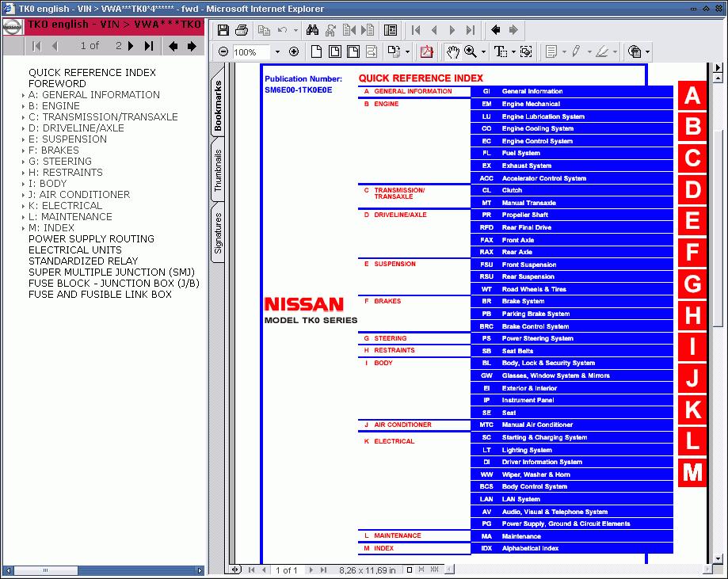Expand A: GENERAL INFORMATION tree node
This screenshot has width=728, height=579.
point(23,95)
